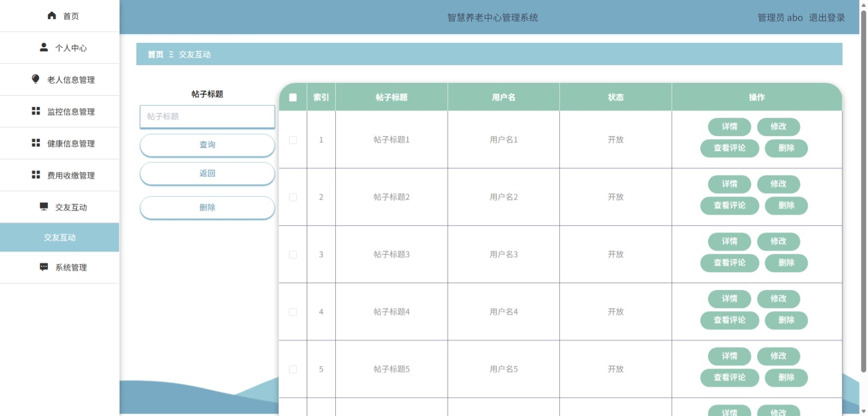Expand 费用收缴管理 menu

pos(60,175)
